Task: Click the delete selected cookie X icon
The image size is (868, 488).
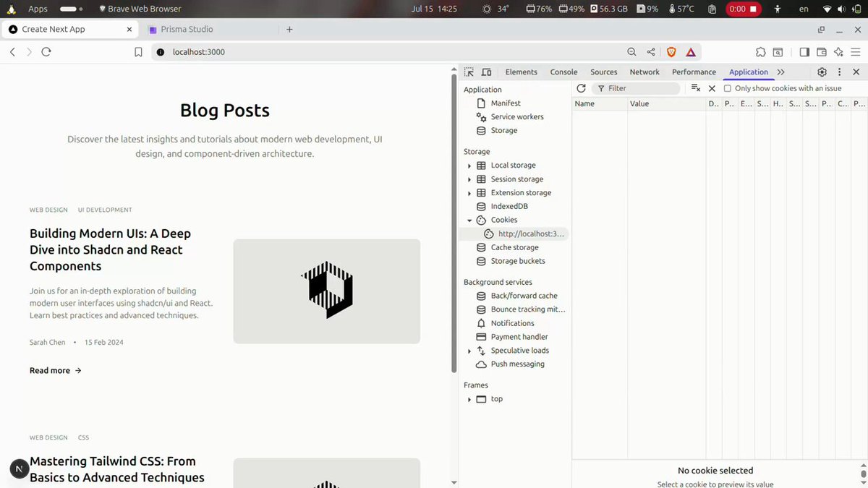Action: tap(712, 88)
